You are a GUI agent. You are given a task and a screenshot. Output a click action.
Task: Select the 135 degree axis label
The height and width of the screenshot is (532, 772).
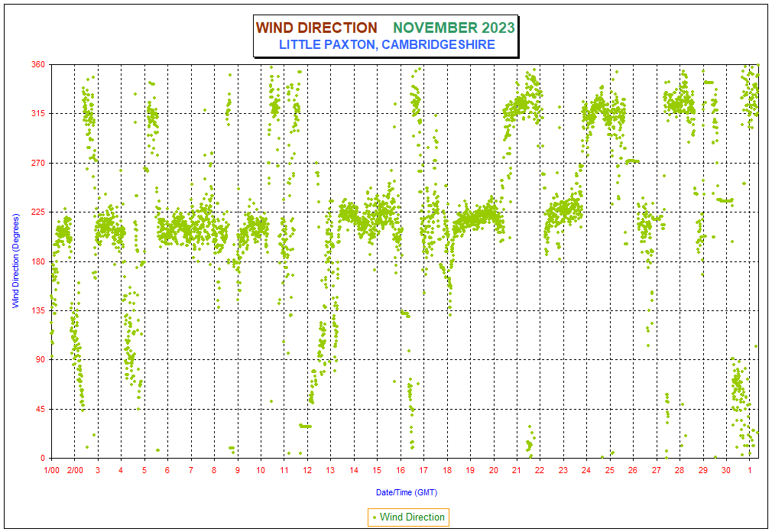point(38,310)
